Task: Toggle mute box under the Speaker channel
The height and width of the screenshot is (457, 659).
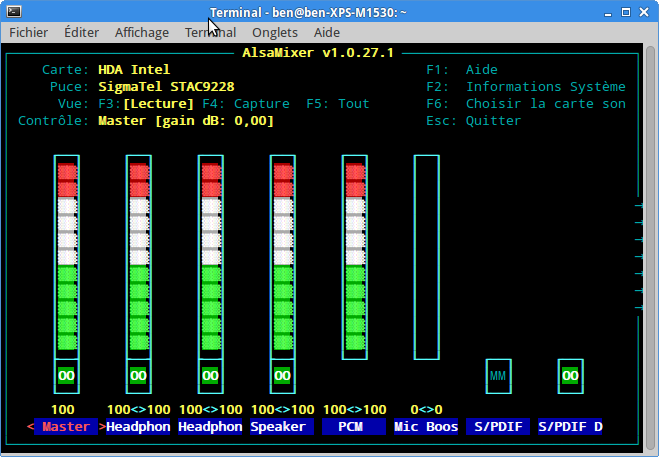Action: pos(282,376)
